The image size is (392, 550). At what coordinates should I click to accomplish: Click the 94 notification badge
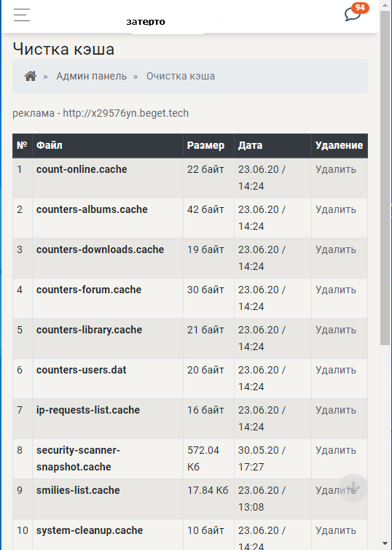360,8
